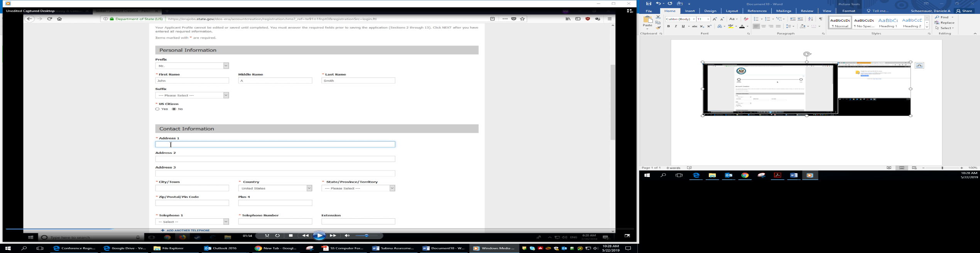Click Replace in the Editing group
The height and width of the screenshot is (253, 980).
[944, 23]
